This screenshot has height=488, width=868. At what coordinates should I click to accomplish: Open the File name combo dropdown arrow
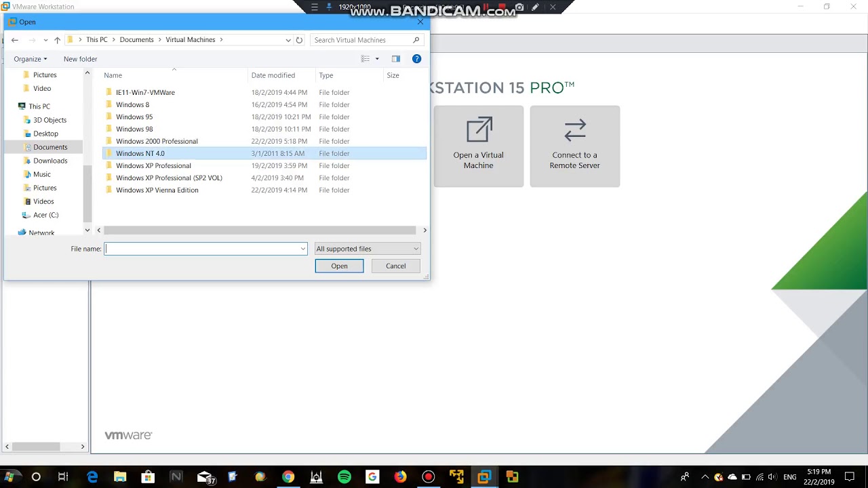point(302,249)
